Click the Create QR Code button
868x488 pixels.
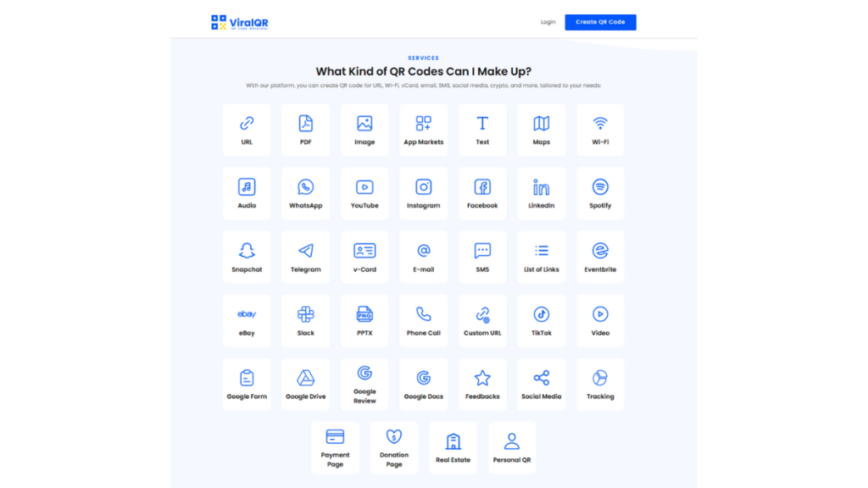point(600,22)
